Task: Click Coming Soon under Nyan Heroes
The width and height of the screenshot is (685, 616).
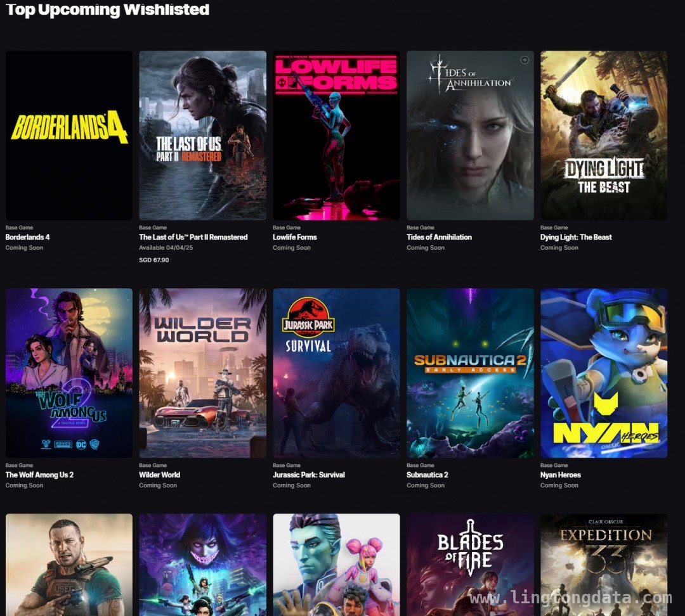Action: (x=559, y=485)
